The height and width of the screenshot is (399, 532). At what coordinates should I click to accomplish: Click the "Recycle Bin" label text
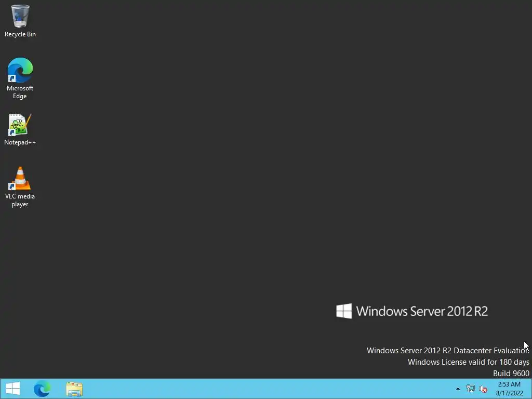point(20,34)
